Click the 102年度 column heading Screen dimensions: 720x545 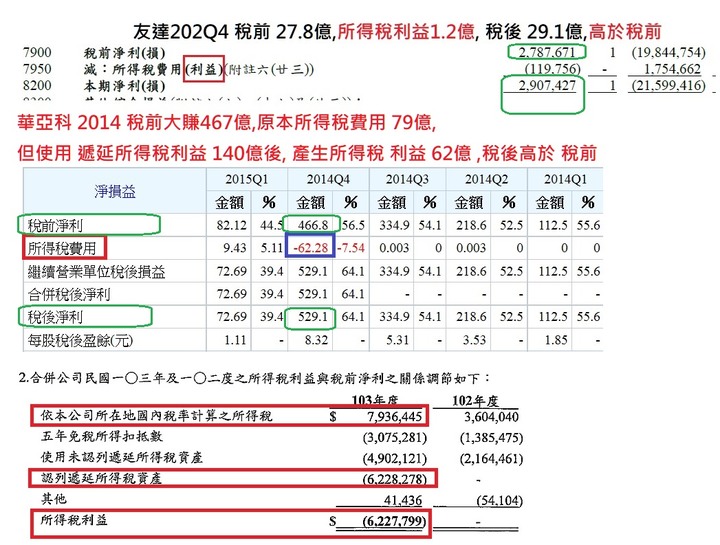pos(475,401)
